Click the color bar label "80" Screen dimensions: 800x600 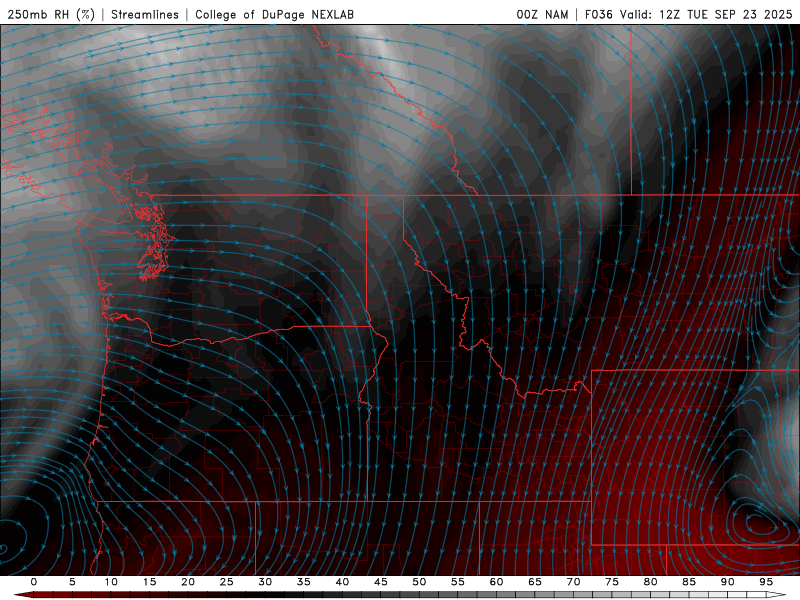pos(651,582)
